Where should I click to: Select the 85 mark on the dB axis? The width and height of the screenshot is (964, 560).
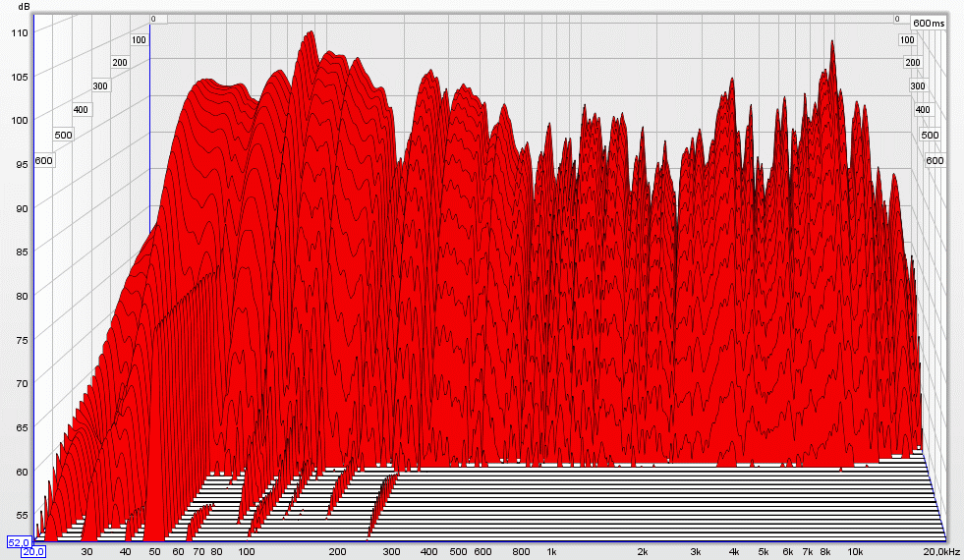point(21,251)
